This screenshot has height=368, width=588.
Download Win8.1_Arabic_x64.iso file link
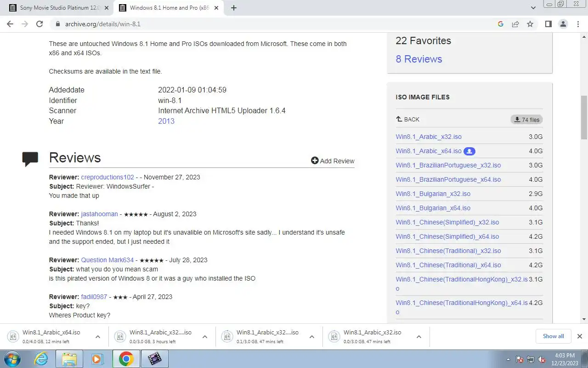tap(429, 151)
